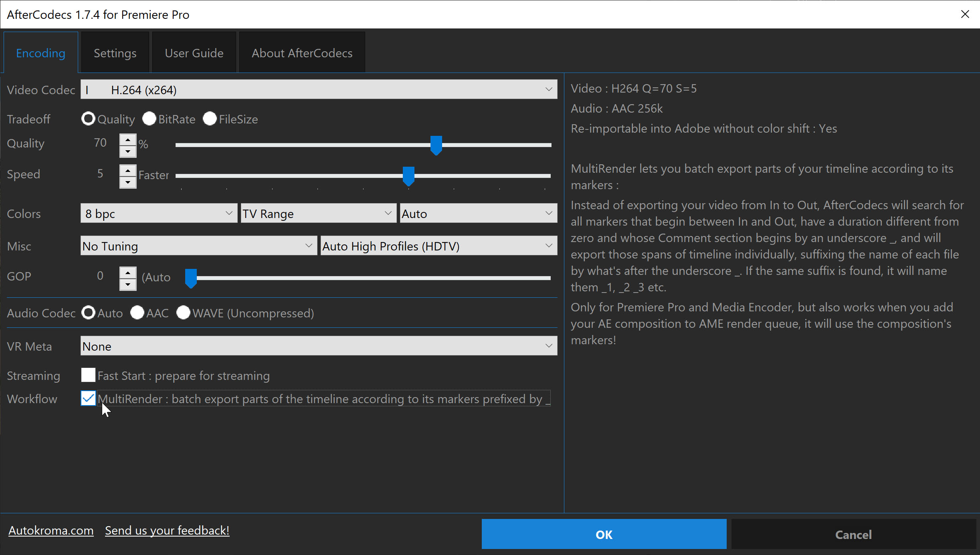Viewport: 980px width, 555px height.
Task: Enable Fast Start for streaming
Action: click(88, 375)
